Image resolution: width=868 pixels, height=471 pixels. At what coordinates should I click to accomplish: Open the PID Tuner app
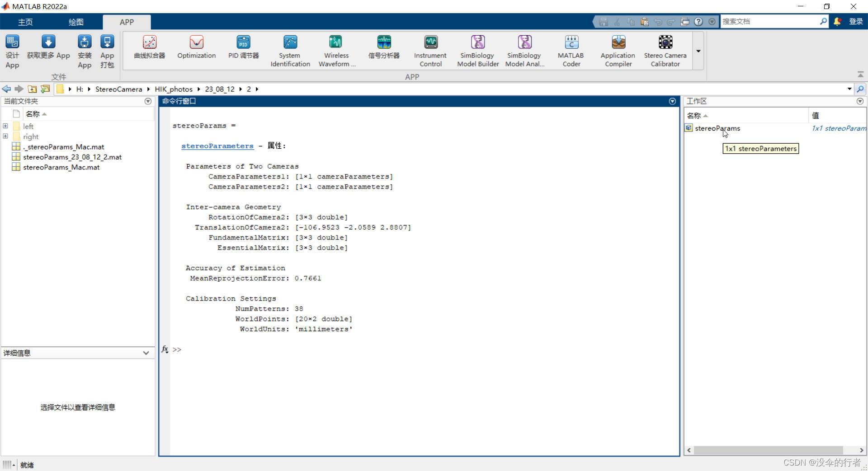pyautogui.click(x=243, y=47)
